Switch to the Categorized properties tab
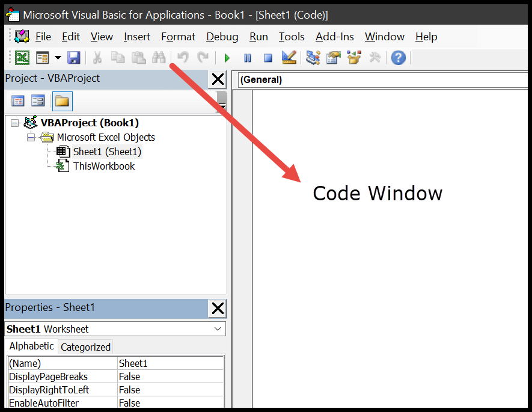 click(85, 347)
